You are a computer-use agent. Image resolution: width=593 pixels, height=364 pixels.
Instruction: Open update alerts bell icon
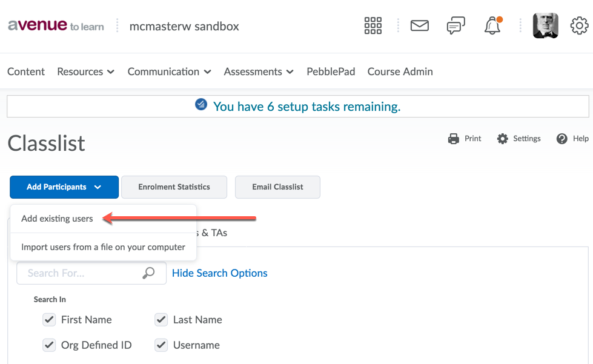492,26
